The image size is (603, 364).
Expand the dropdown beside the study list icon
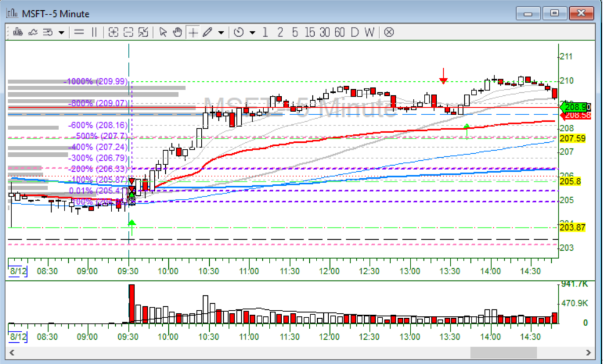point(61,33)
